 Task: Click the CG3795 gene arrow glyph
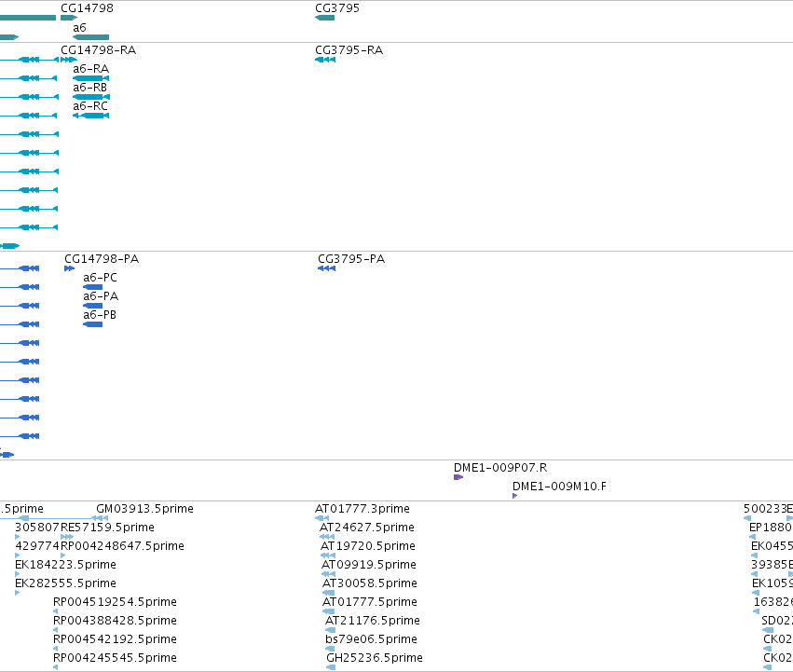(324, 18)
